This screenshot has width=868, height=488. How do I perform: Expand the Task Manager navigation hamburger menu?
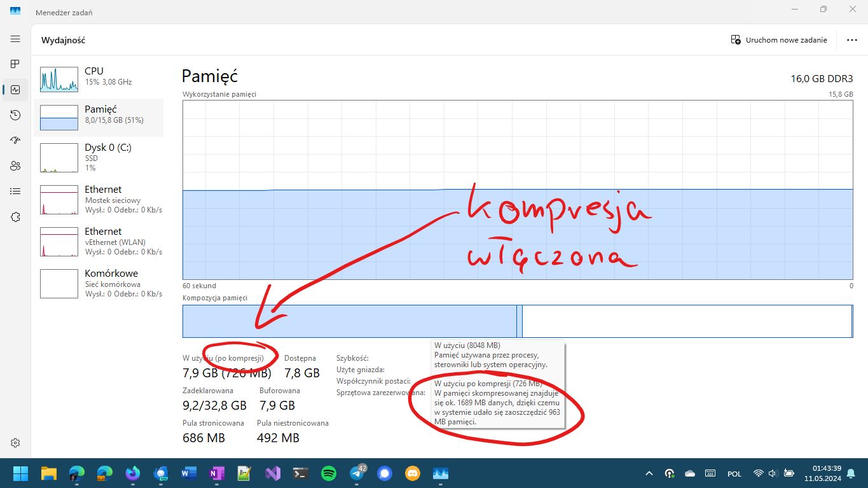15,39
